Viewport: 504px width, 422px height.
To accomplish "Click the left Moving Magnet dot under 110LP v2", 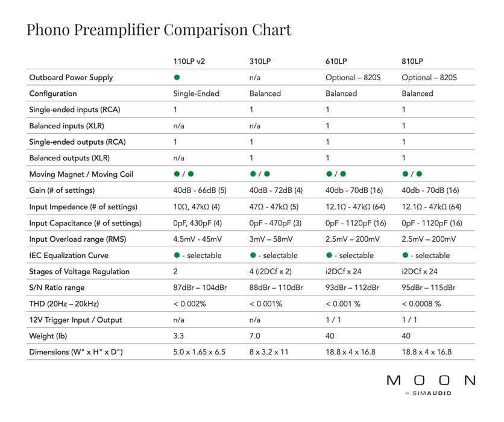I will click(x=177, y=174).
